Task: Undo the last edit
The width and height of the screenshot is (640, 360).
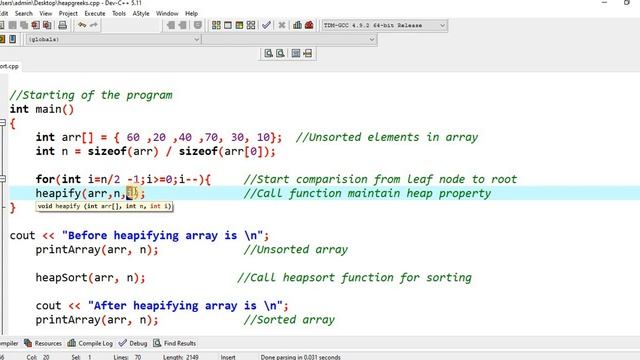Action: pos(82,25)
